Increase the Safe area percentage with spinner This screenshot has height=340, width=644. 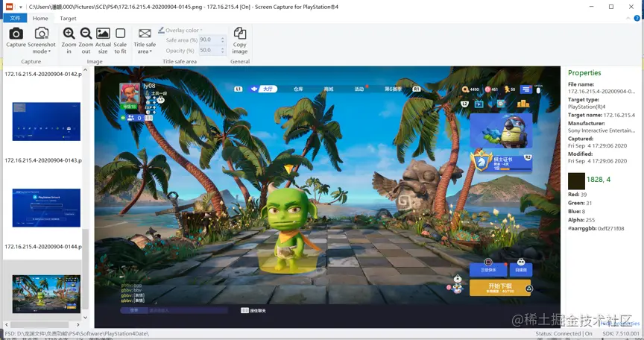pos(223,38)
